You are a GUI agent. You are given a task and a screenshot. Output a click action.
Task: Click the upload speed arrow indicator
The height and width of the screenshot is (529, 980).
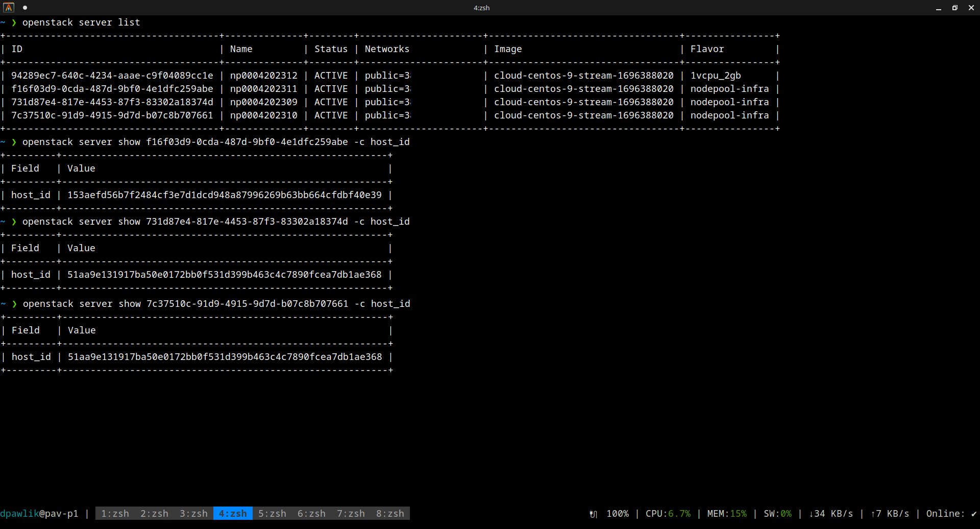[x=873, y=514]
